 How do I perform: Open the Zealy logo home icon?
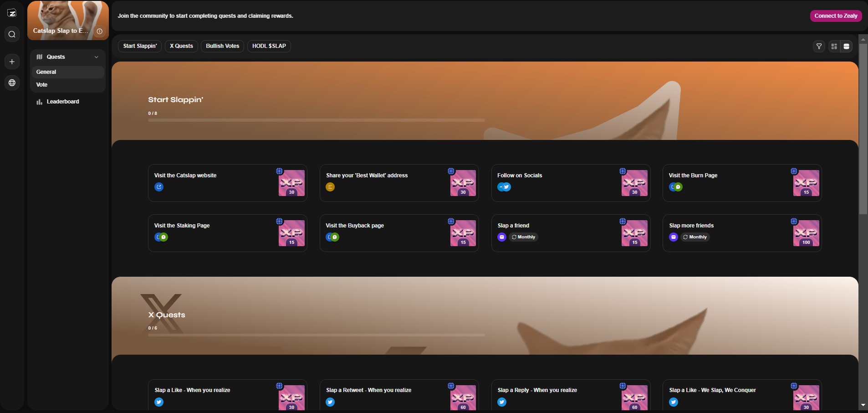tap(12, 13)
